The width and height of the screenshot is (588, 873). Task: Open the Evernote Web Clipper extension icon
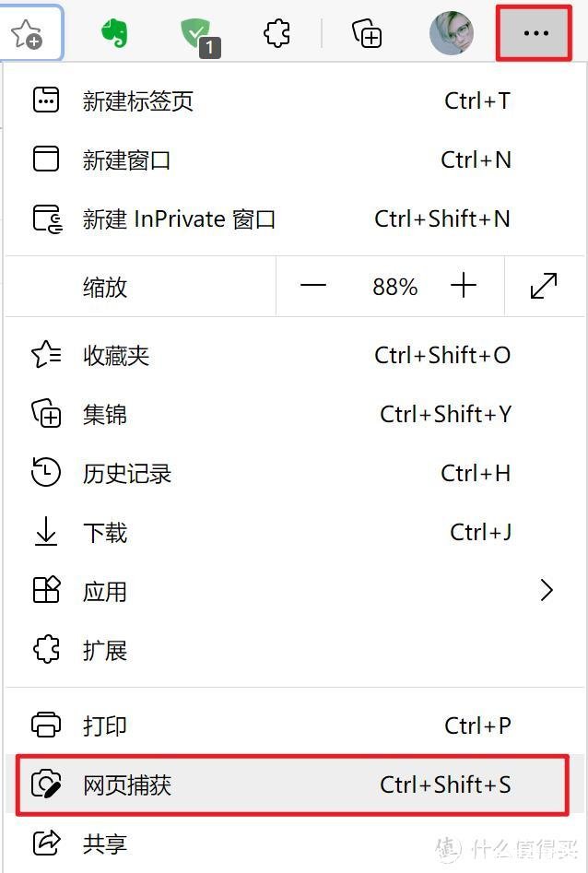pos(115,33)
